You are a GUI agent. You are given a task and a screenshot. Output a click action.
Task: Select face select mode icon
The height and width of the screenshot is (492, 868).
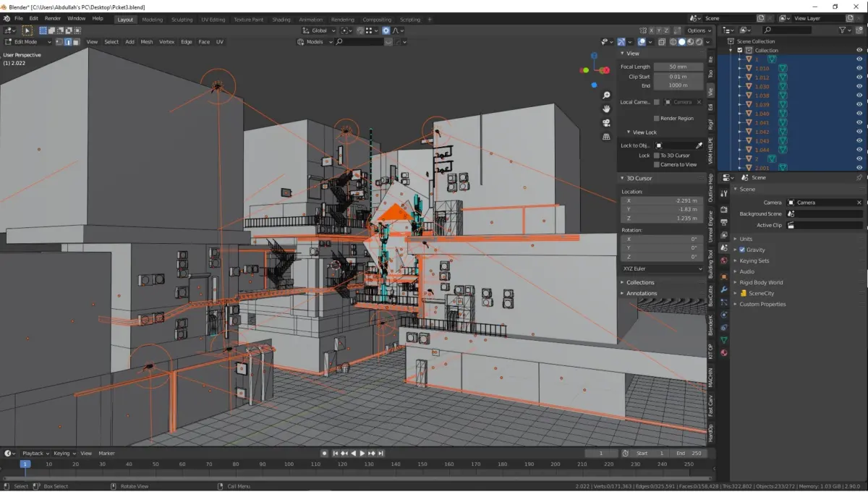pyautogui.click(x=77, y=42)
